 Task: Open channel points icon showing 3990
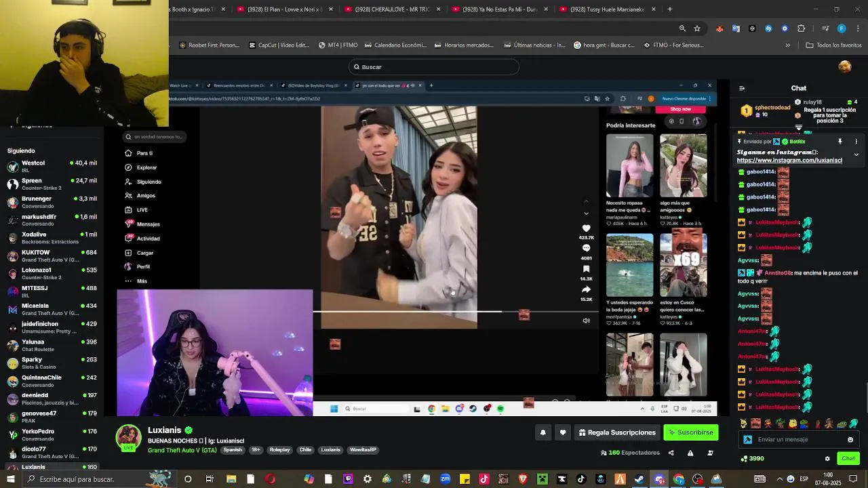[752, 459]
